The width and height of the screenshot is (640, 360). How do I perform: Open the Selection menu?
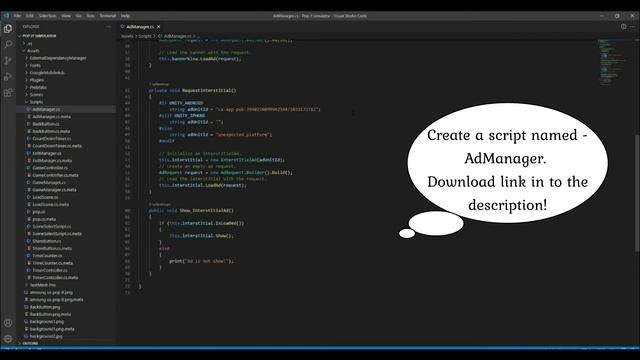click(47, 16)
